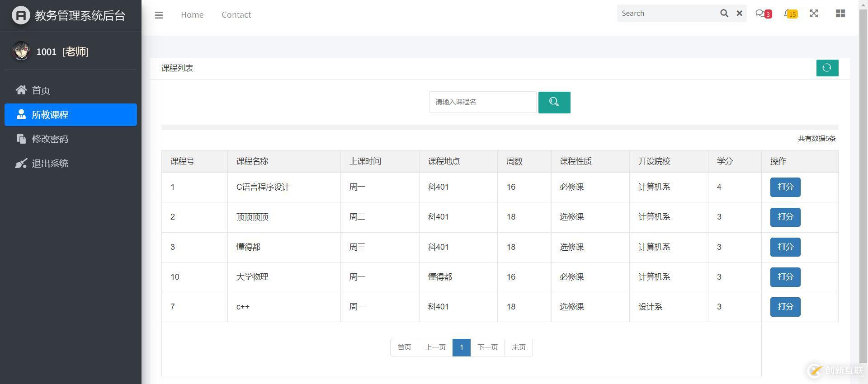Viewport: 868px width, 384px height.
Task: Toggle the sidebar with hamburger menu icon
Action: [159, 15]
